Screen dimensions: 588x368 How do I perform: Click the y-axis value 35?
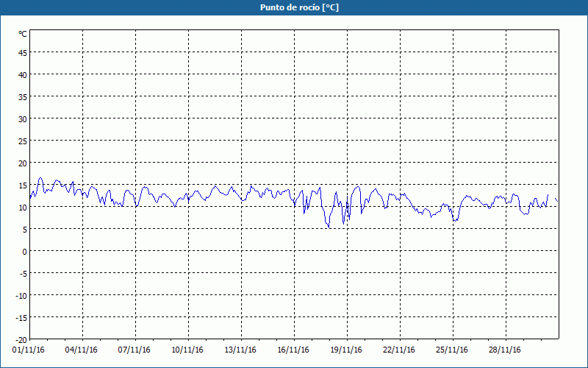tap(23, 97)
